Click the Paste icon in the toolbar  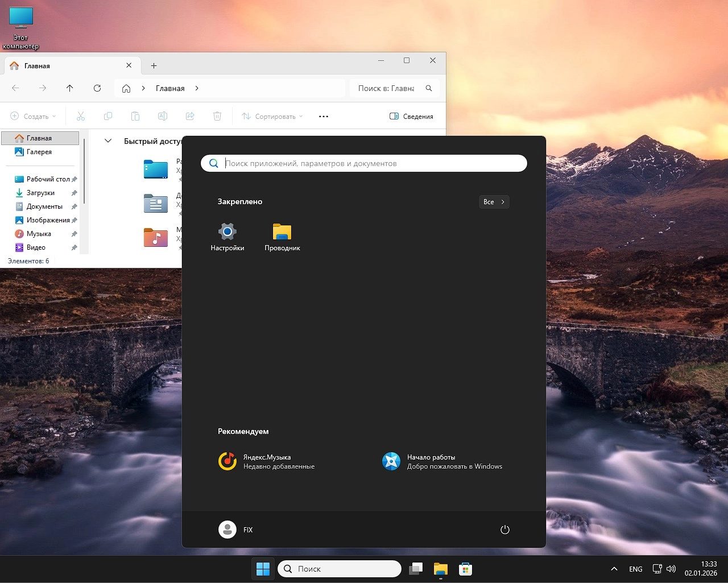[135, 116]
